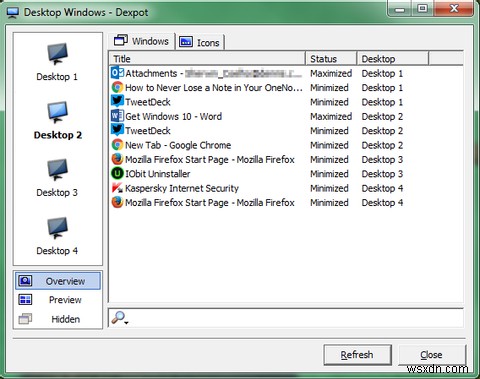Select the Preview view entry
The image size is (480, 379).
[x=58, y=299]
